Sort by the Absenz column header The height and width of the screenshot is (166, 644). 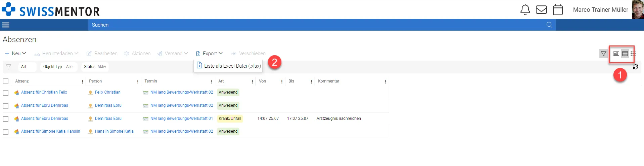[x=22, y=81]
